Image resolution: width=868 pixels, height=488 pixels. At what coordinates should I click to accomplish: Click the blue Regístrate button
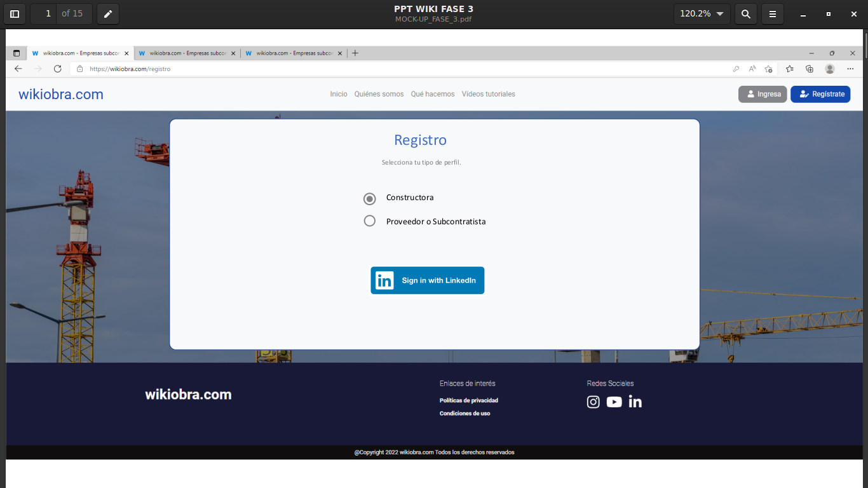click(820, 94)
